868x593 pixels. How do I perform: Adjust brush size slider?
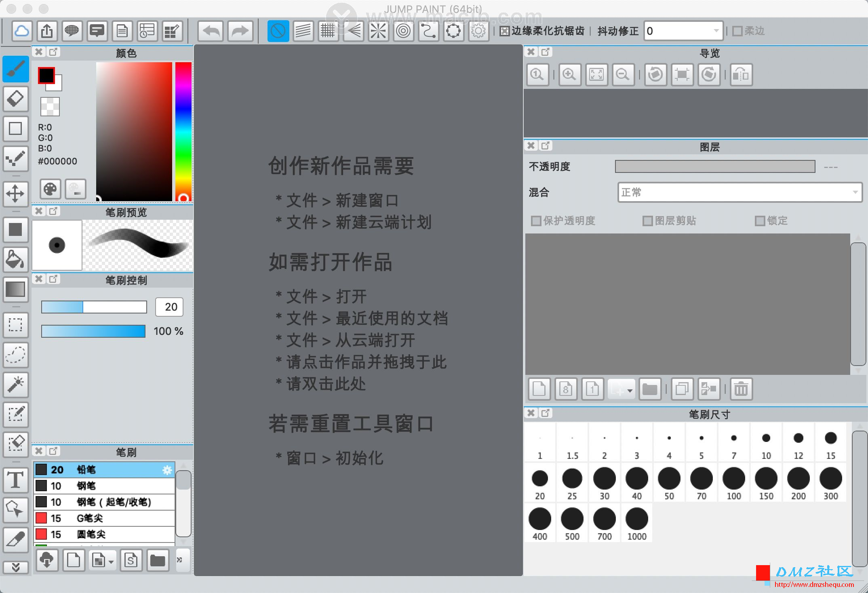[x=94, y=307]
